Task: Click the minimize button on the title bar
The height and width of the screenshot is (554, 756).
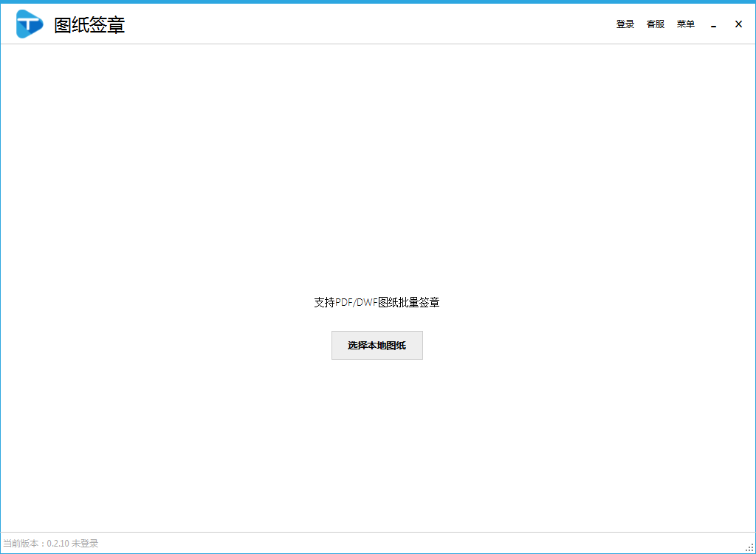Action: 713,24
